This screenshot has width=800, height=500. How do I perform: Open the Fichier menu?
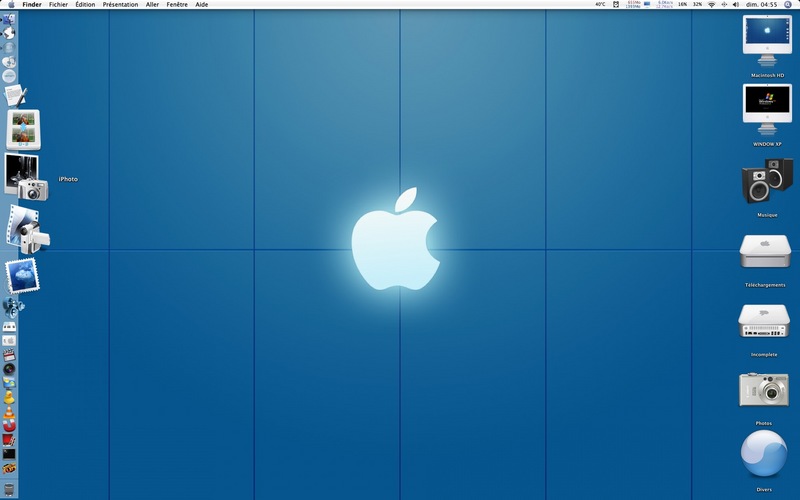[58, 4]
